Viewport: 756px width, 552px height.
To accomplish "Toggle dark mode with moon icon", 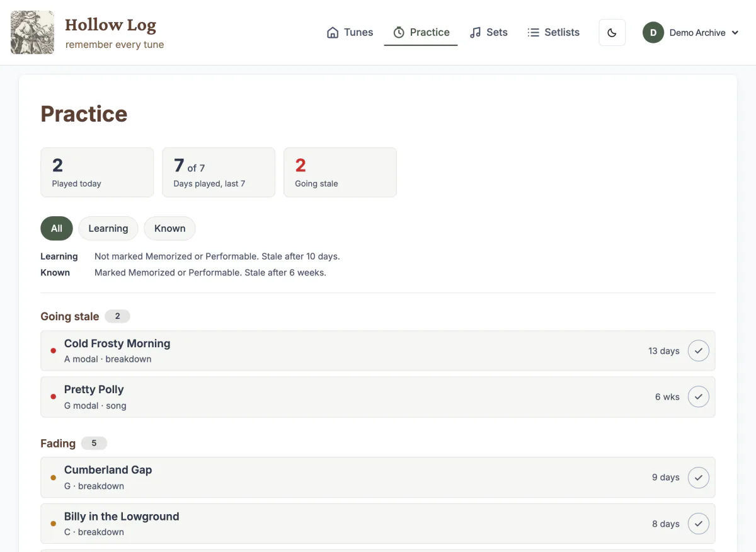I will pos(612,33).
